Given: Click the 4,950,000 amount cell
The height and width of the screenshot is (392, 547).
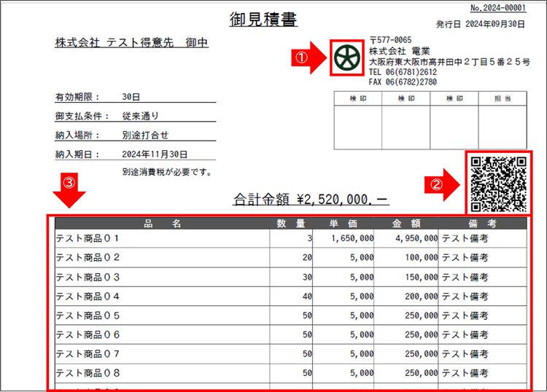Looking at the screenshot, I should click(416, 238).
